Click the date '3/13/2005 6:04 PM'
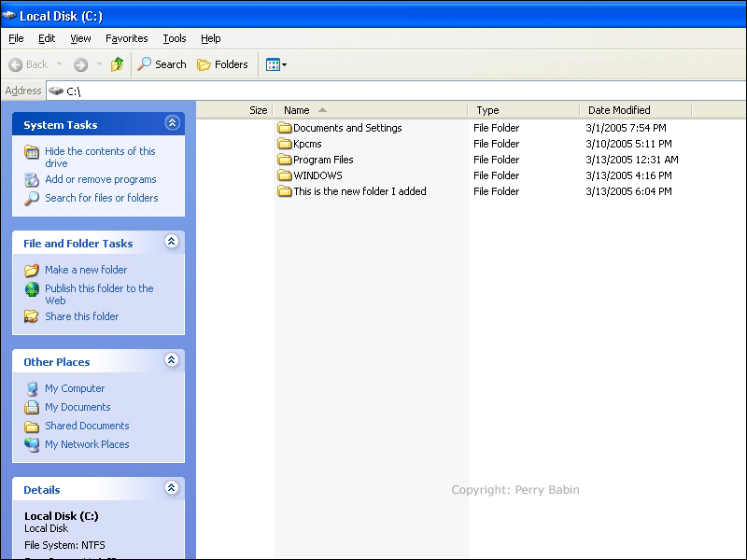 [x=628, y=191]
